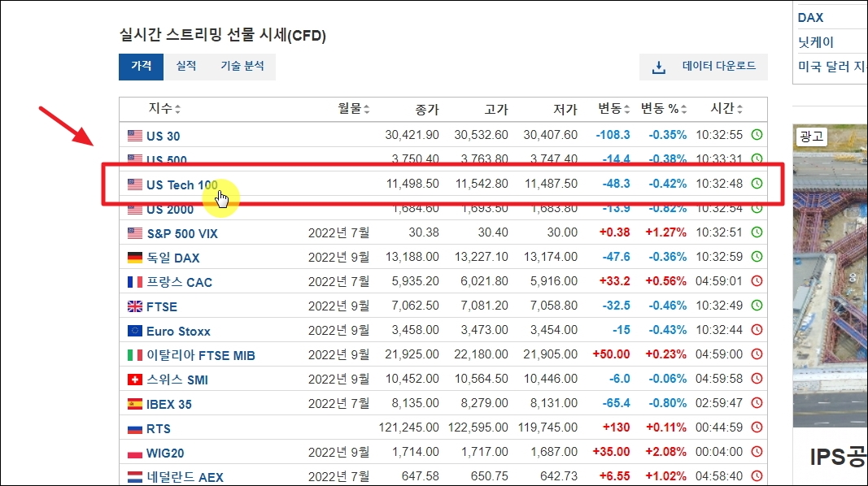Viewport: 868px width, 486px height.
Task: Open the US Tech 100 index link
Action: tap(181, 184)
